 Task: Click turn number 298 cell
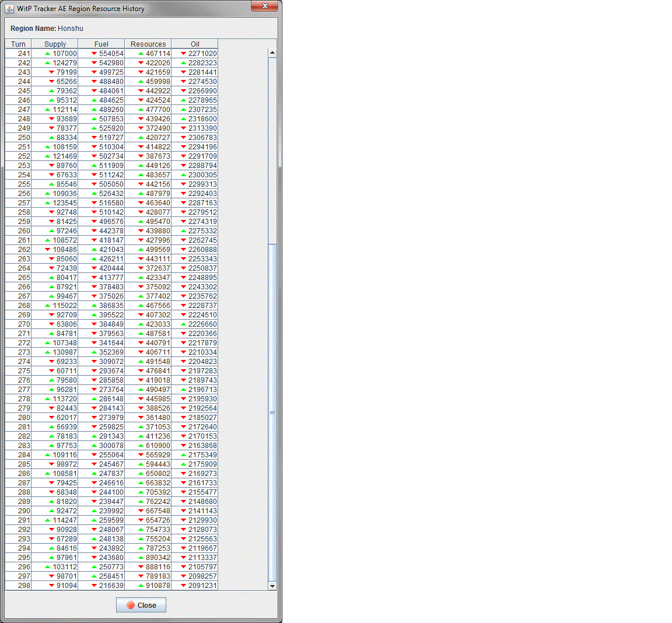point(18,586)
